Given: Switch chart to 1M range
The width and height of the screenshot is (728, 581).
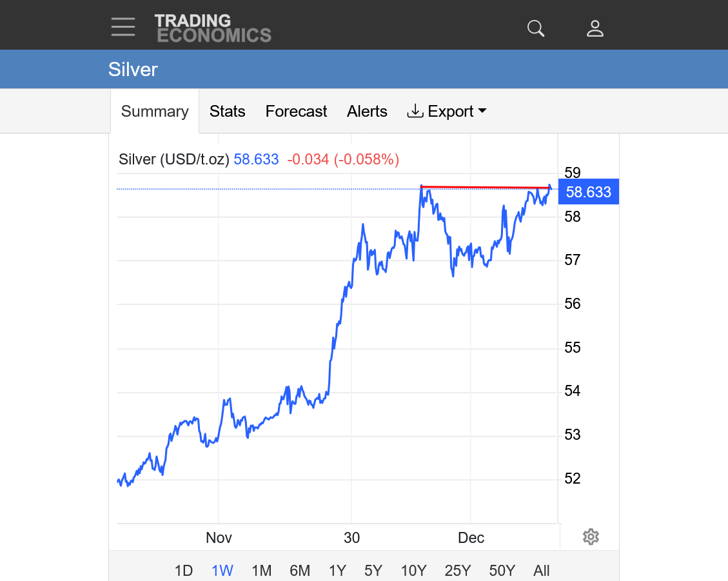Looking at the screenshot, I should 261,571.
